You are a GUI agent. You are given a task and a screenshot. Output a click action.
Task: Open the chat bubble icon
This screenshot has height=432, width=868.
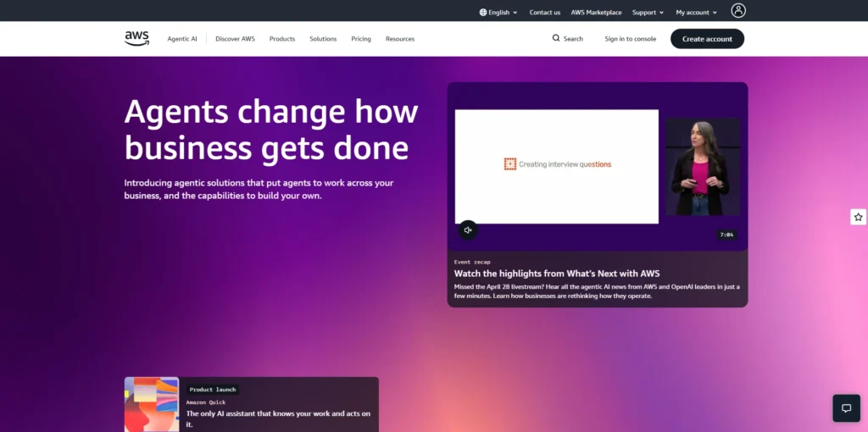point(847,408)
